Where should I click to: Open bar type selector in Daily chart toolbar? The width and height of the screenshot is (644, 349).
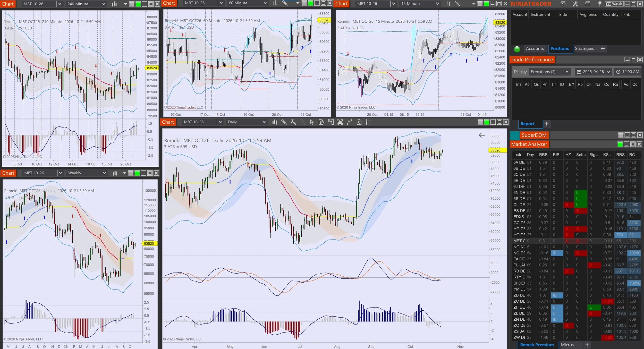tap(275, 122)
